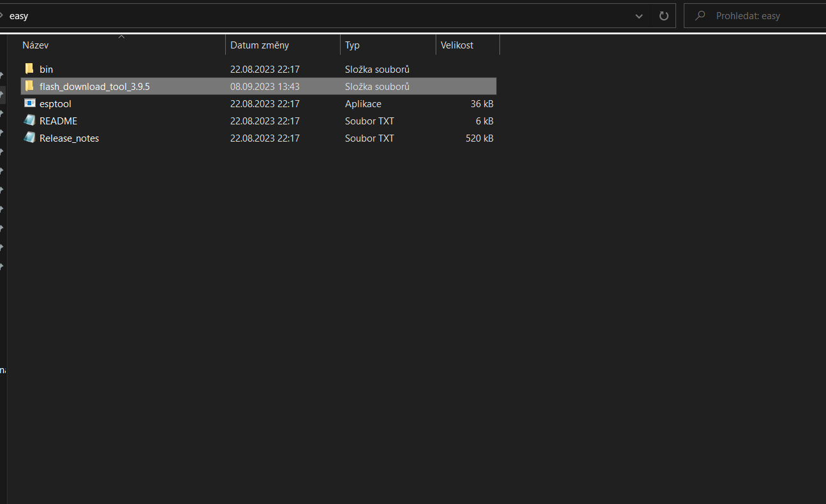Click the refresh button next to address bar
Screen dimensions: 826x504
coord(663,16)
